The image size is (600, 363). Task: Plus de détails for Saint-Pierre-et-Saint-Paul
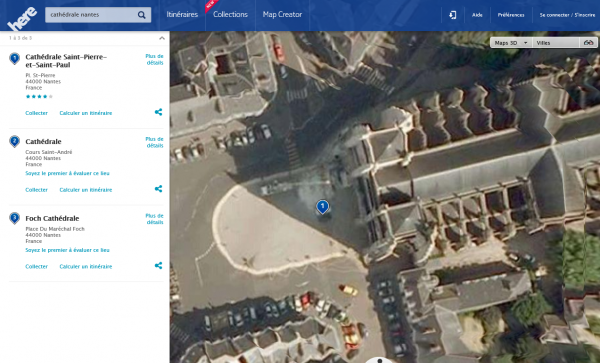[155, 59]
